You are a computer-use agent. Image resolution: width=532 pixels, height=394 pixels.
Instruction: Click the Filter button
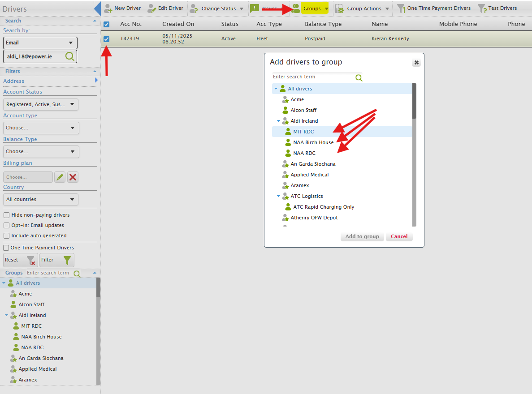point(57,260)
